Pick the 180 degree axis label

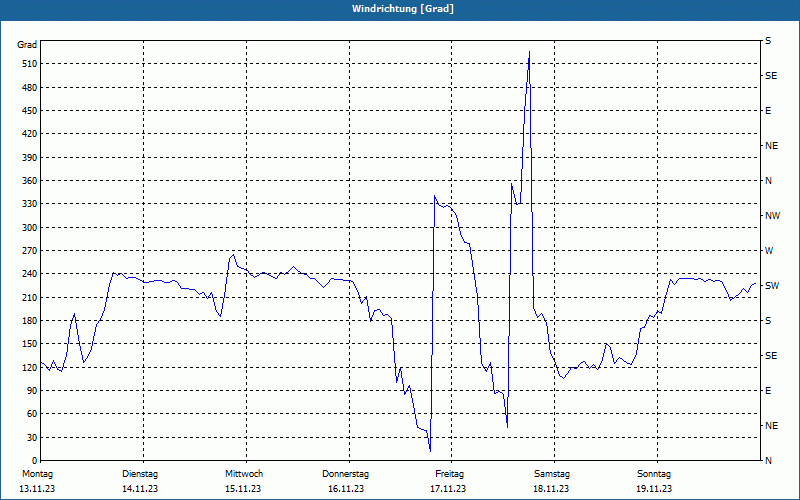29,320
